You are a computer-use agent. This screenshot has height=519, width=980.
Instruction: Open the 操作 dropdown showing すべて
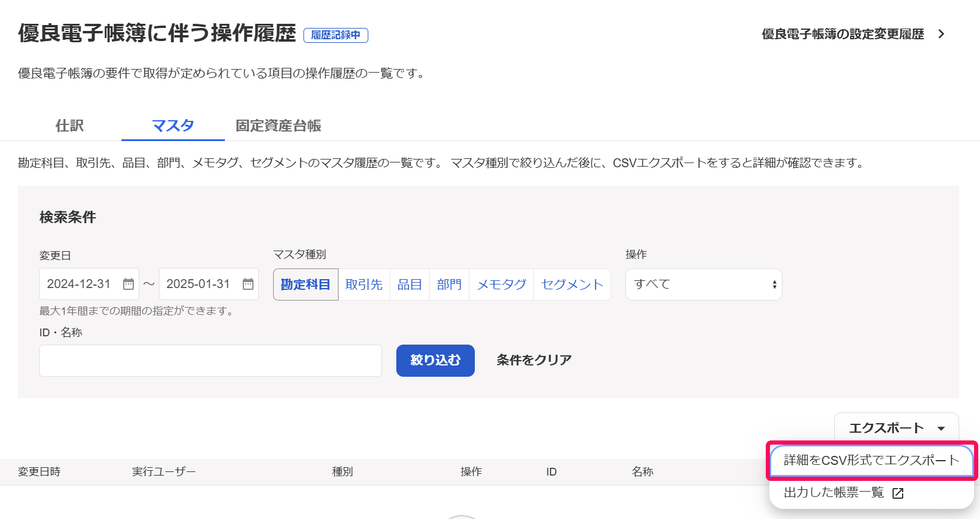(x=704, y=284)
